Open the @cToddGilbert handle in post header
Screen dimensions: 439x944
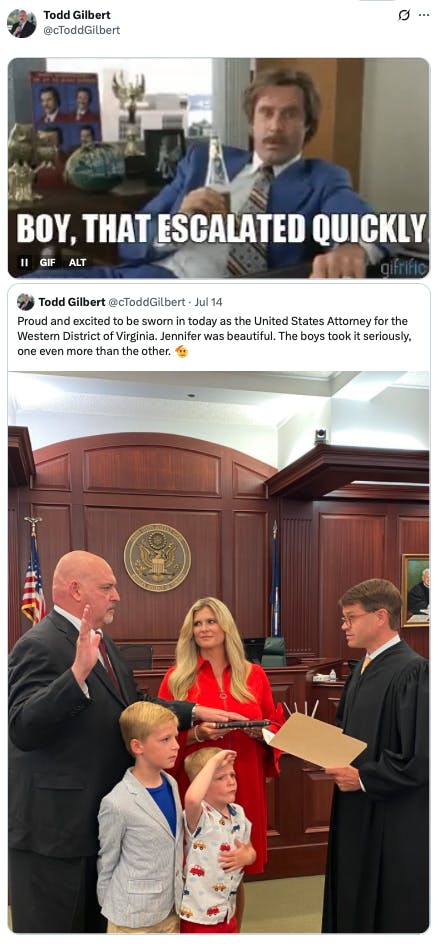click(x=81, y=30)
